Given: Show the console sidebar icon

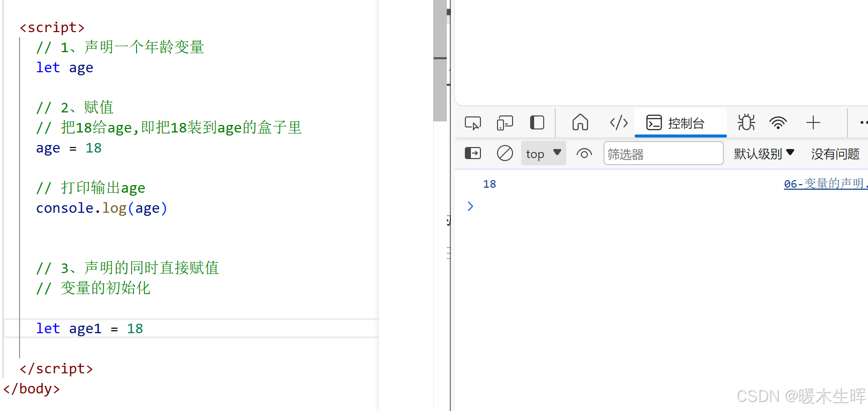Looking at the screenshot, I should (x=473, y=153).
